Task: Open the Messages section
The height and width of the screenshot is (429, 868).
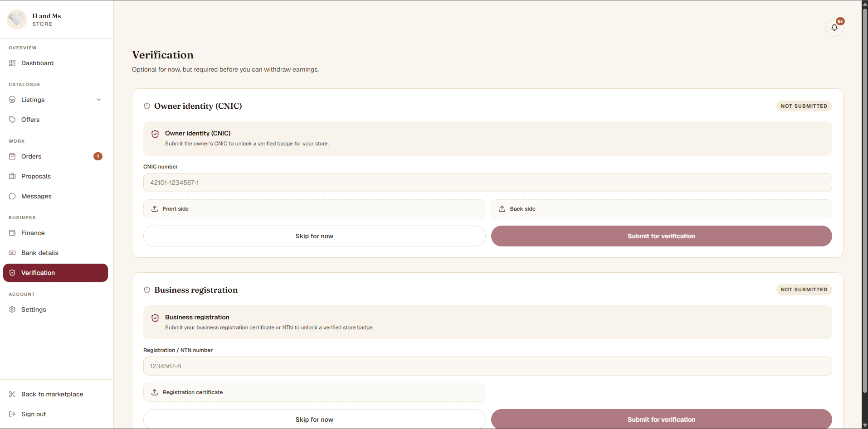Action: click(x=55, y=196)
